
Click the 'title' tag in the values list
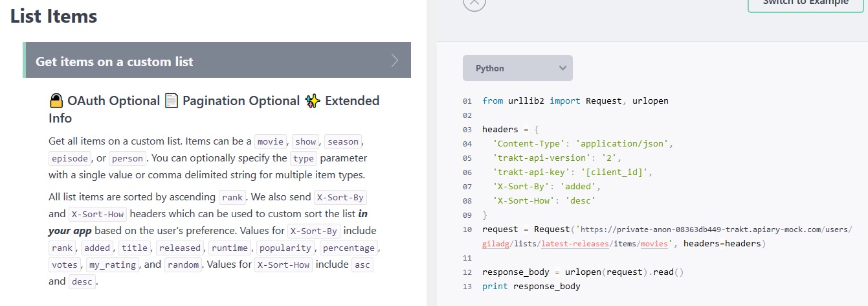(135, 248)
